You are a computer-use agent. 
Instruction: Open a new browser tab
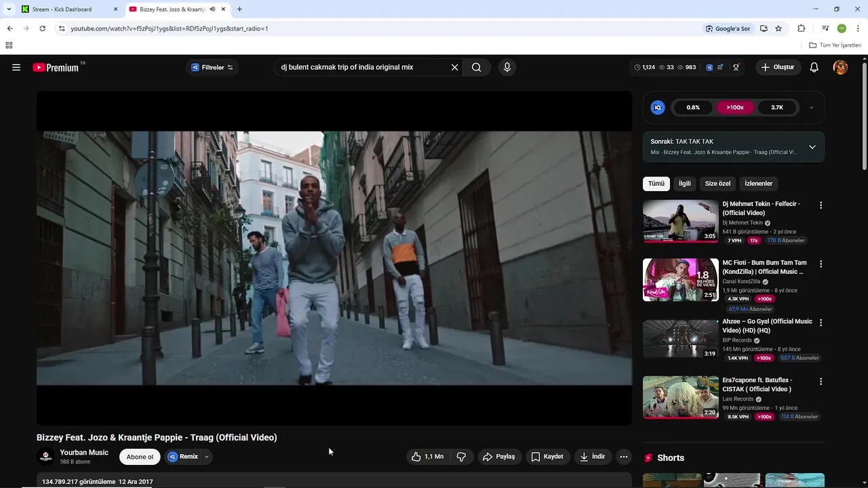[239, 9]
